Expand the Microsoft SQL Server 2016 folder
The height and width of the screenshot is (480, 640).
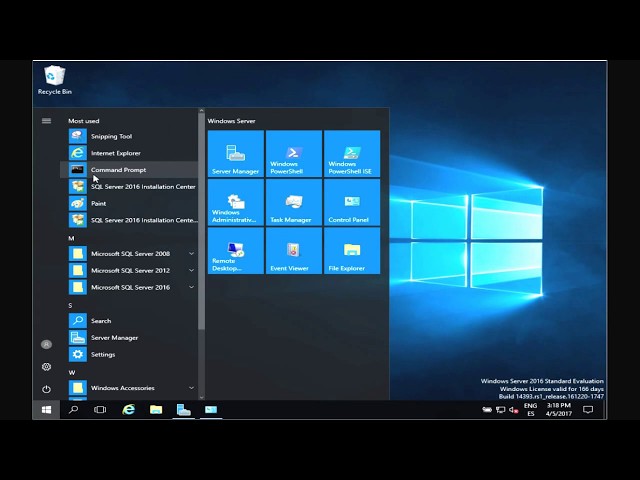(x=129, y=287)
